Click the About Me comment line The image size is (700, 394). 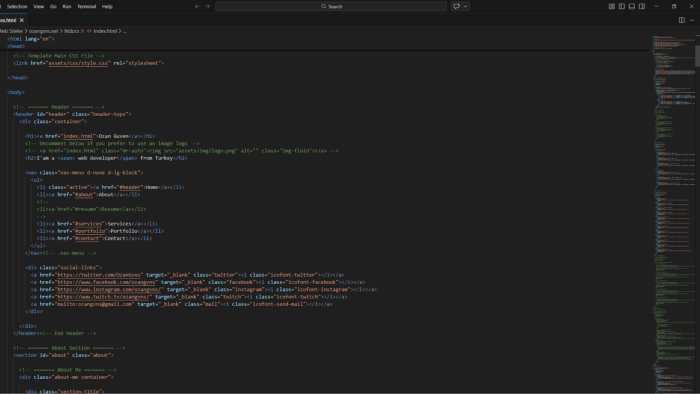[x=67, y=370]
